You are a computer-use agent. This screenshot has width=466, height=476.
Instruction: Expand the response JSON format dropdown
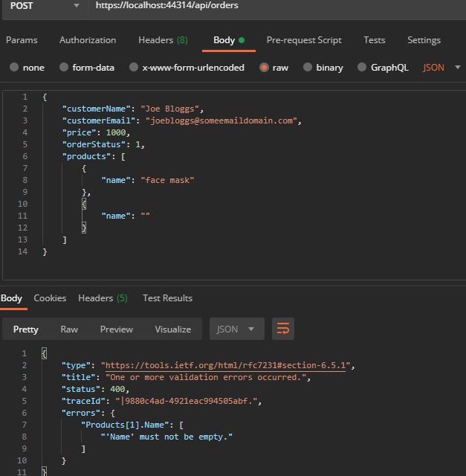click(x=236, y=329)
